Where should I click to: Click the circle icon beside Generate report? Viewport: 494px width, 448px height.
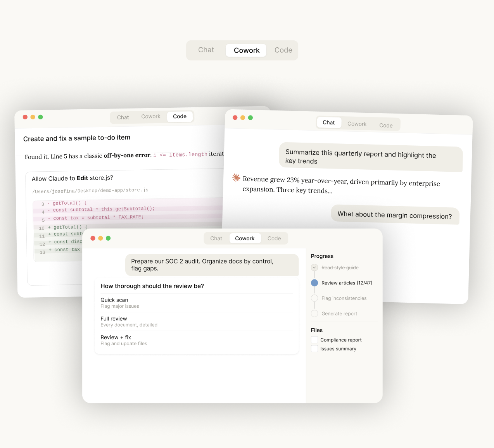point(314,314)
